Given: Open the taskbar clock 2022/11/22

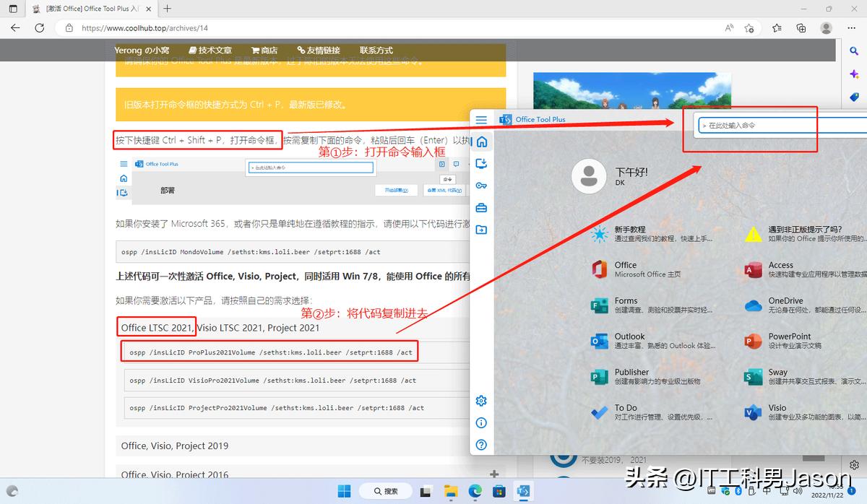Looking at the screenshot, I should point(827,492).
